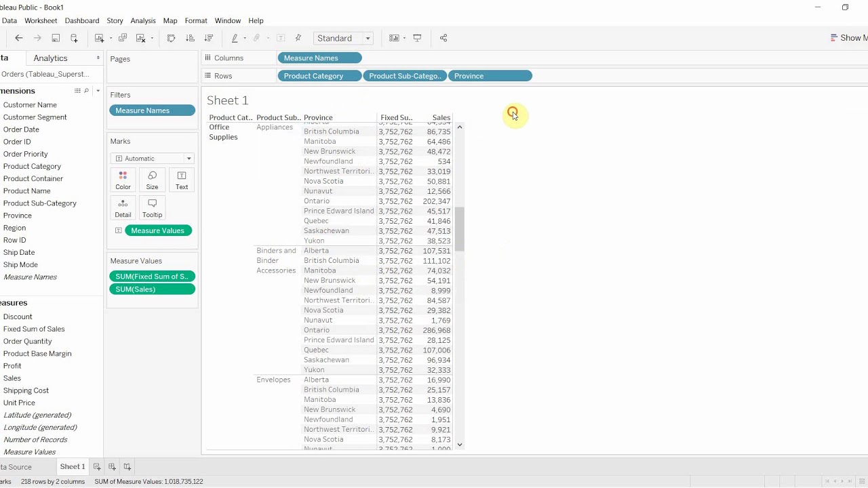Viewport: 868px width, 488px height.
Task: Click the Show Me button
Action: (848, 38)
